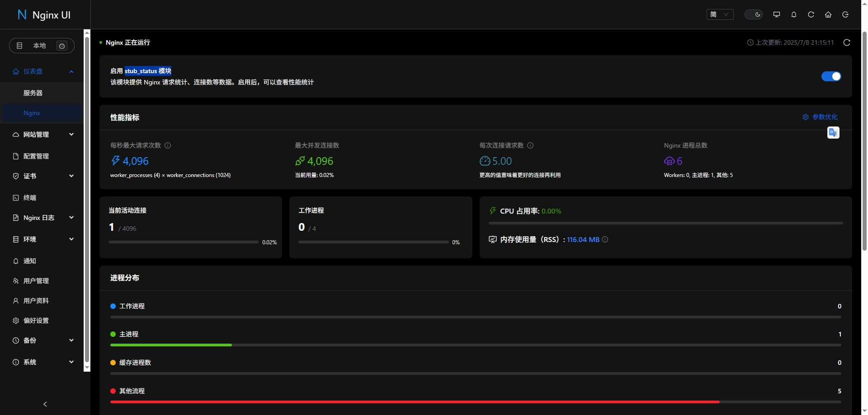Open 参数优化 settings link
868x415 pixels.
tap(820, 117)
